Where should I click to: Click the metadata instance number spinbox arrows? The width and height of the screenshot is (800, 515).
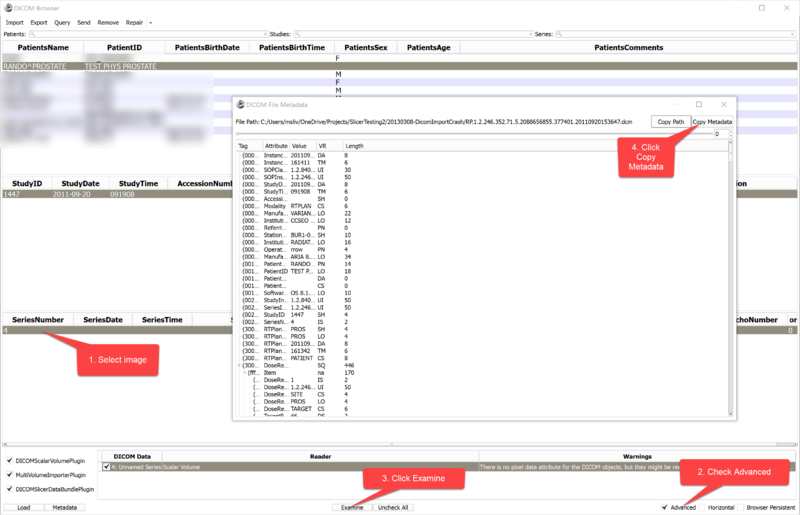click(731, 134)
